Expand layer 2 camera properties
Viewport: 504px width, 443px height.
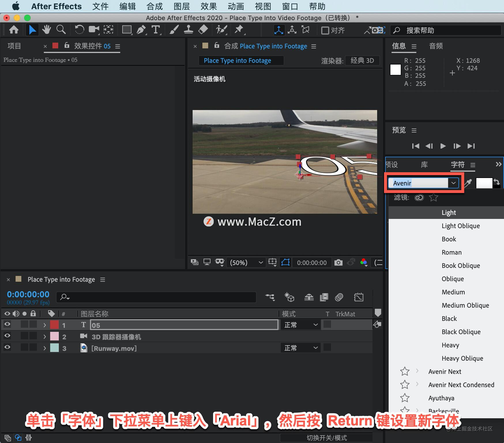coord(45,337)
